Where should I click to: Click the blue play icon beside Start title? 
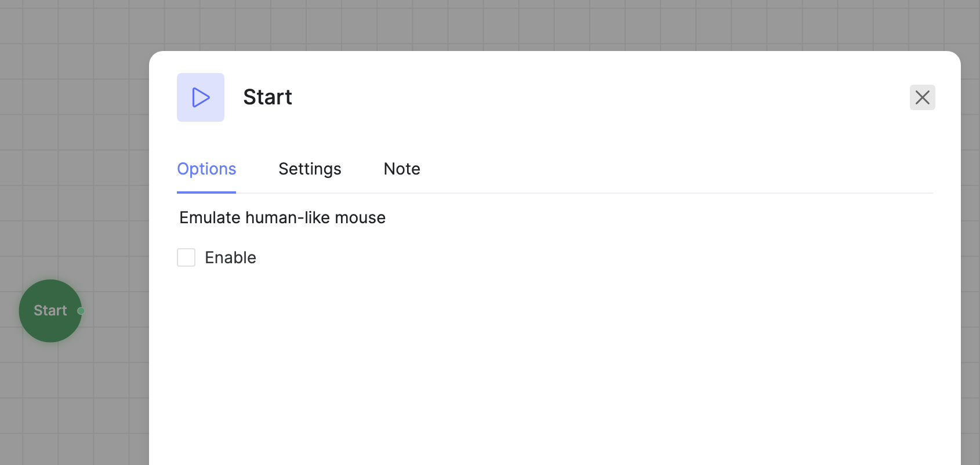click(x=201, y=97)
